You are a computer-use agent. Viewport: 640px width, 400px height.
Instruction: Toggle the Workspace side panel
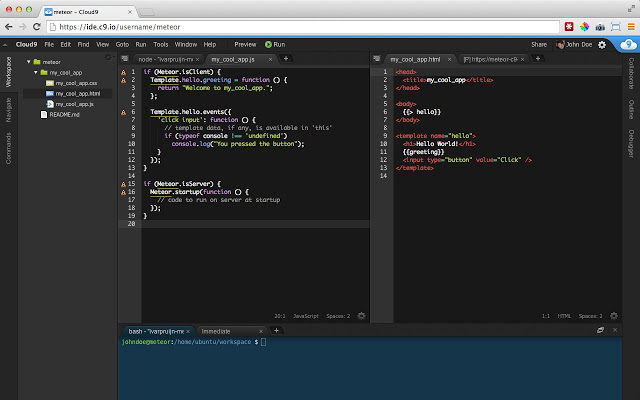pos(9,72)
